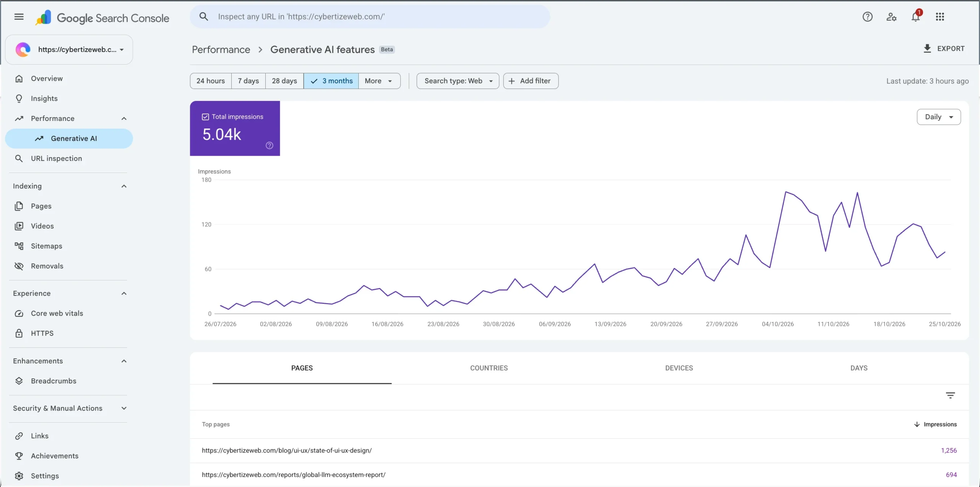Click the Export download icon
The image size is (980, 487).
point(927,49)
